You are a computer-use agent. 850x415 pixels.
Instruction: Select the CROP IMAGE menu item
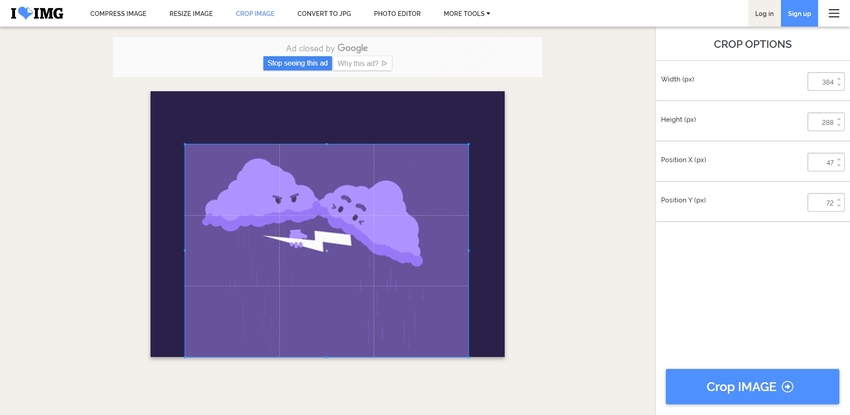pyautogui.click(x=255, y=14)
